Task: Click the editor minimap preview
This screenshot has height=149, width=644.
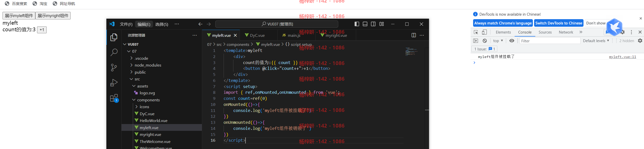Action: pyautogui.click(x=411, y=51)
